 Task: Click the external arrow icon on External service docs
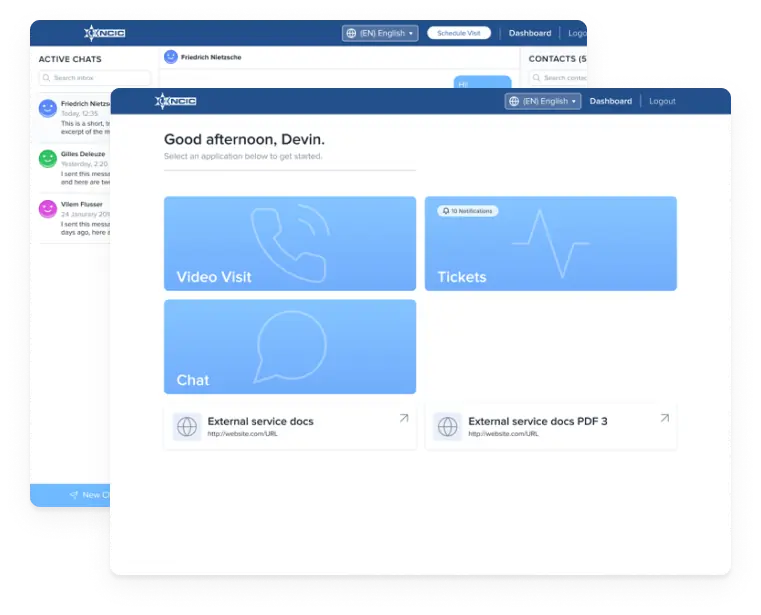(404, 418)
